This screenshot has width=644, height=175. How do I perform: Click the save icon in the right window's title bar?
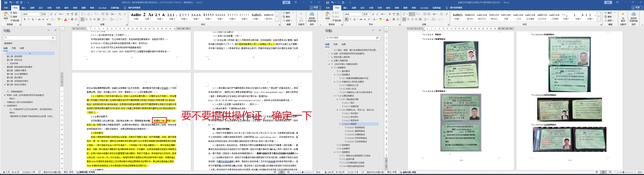327,3
